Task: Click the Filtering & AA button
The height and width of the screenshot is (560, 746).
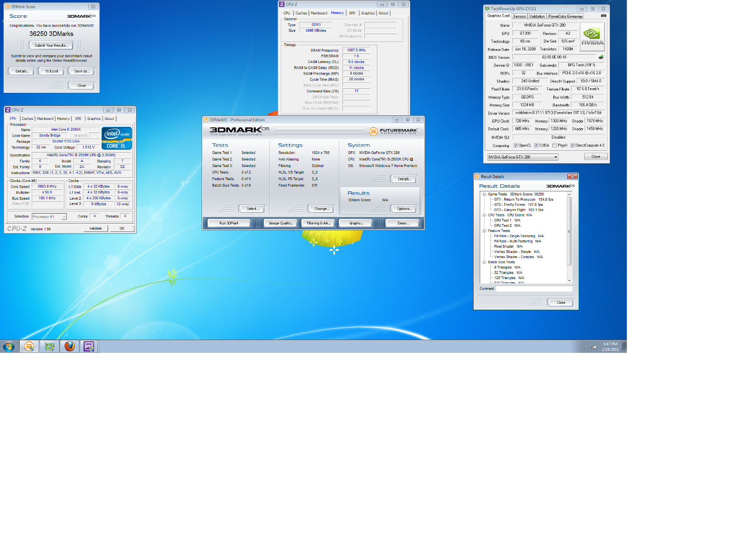Action: coord(319,223)
